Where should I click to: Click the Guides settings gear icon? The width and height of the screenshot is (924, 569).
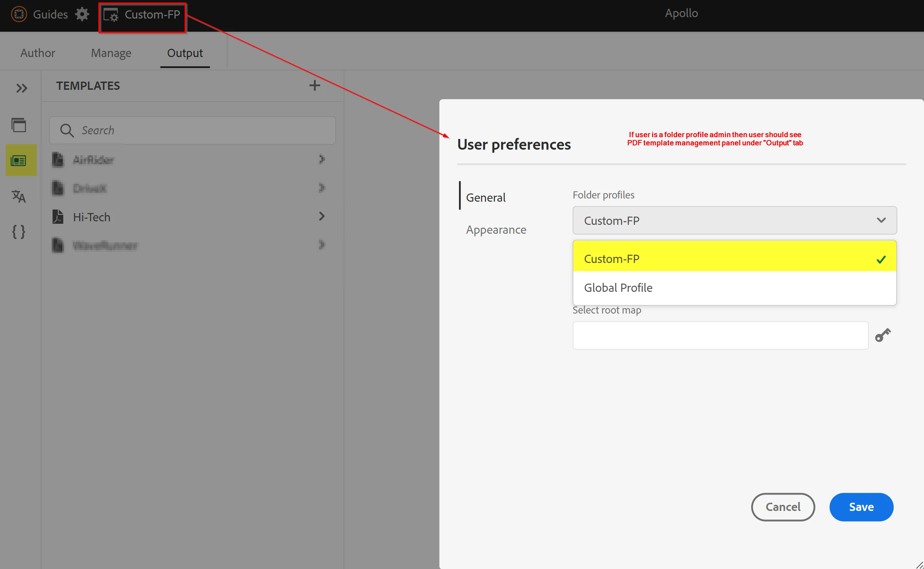[82, 14]
